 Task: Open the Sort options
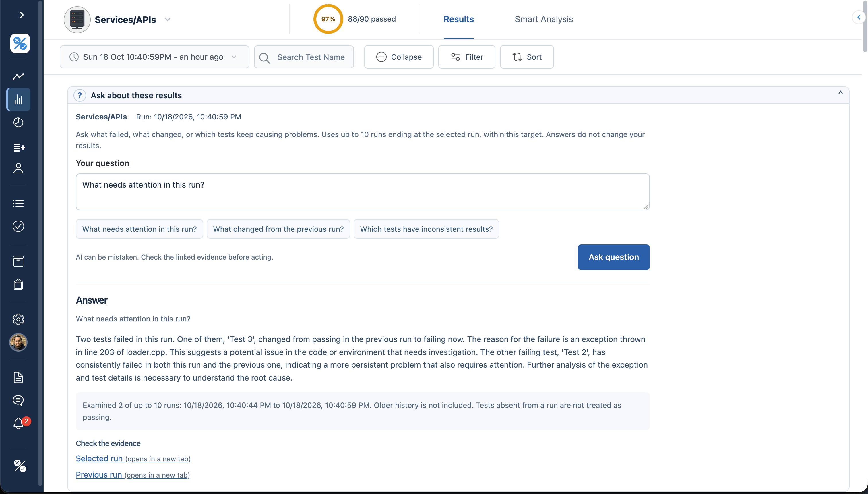tap(527, 57)
